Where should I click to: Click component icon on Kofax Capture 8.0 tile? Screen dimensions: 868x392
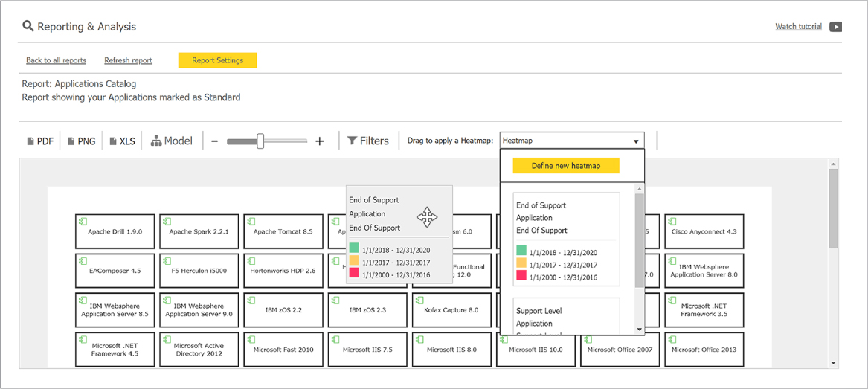(418, 300)
